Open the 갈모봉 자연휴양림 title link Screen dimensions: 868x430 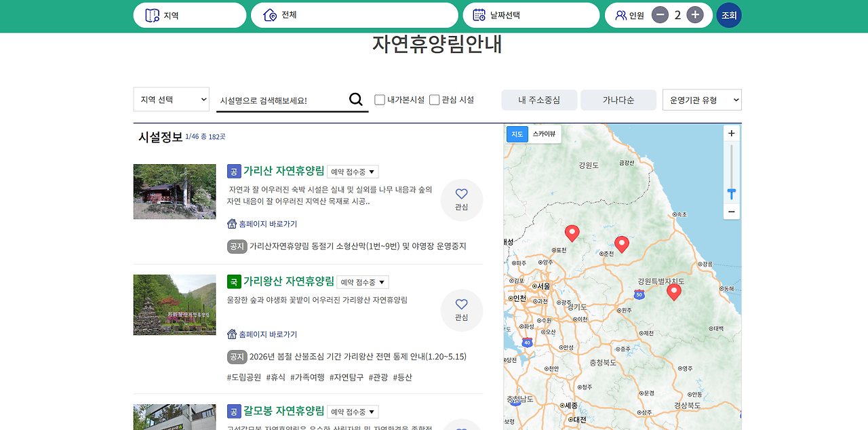283,411
